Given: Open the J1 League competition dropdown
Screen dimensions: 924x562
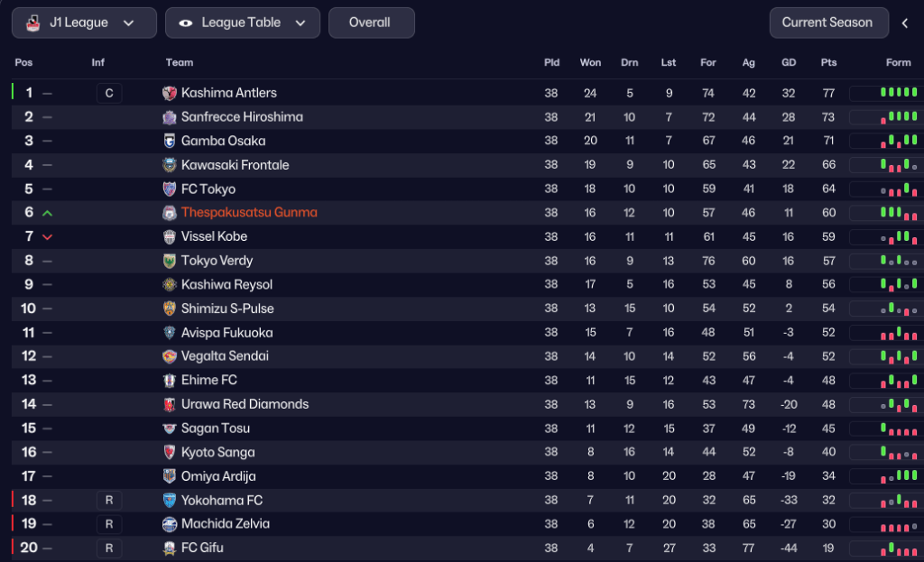Looking at the screenshot, I should coord(84,23).
